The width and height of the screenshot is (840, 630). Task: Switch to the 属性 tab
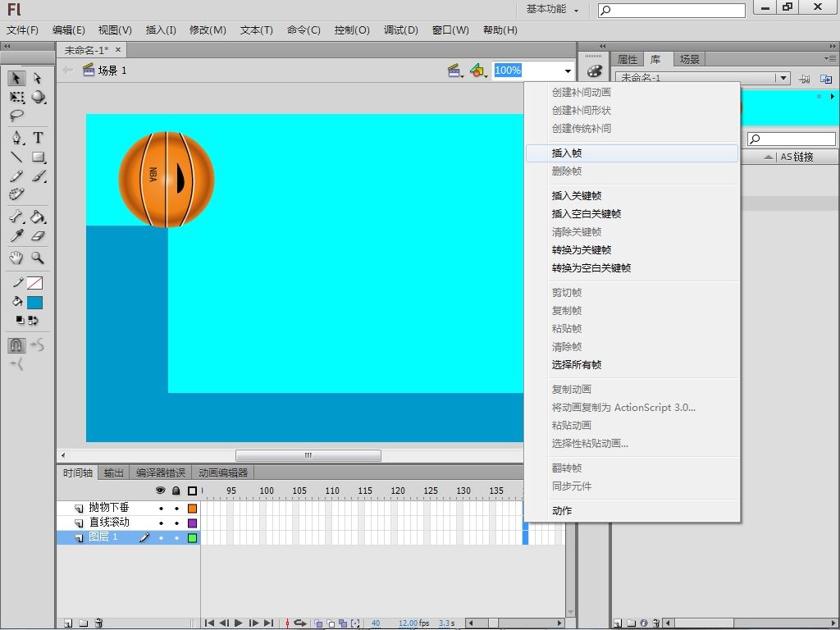pyautogui.click(x=628, y=59)
